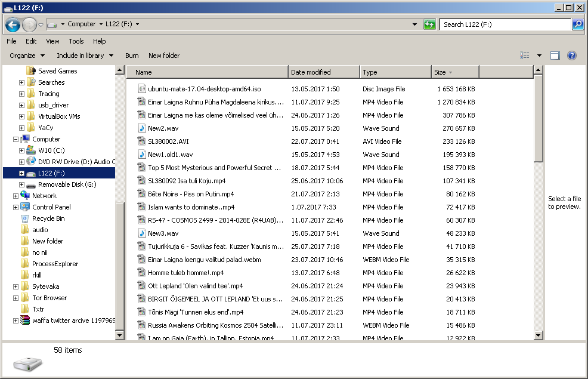Click the green Refresh button in address bar
The width and height of the screenshot is (588, 379).
tap(429, 24)
